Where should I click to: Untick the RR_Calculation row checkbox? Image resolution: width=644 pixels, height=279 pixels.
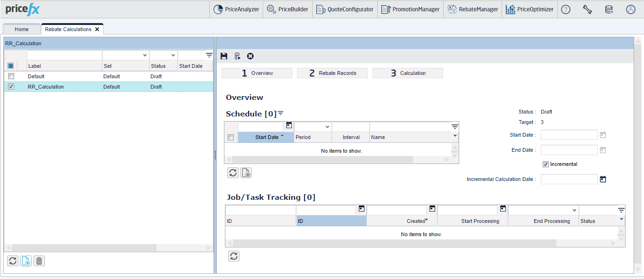click(x=11, y=87)
